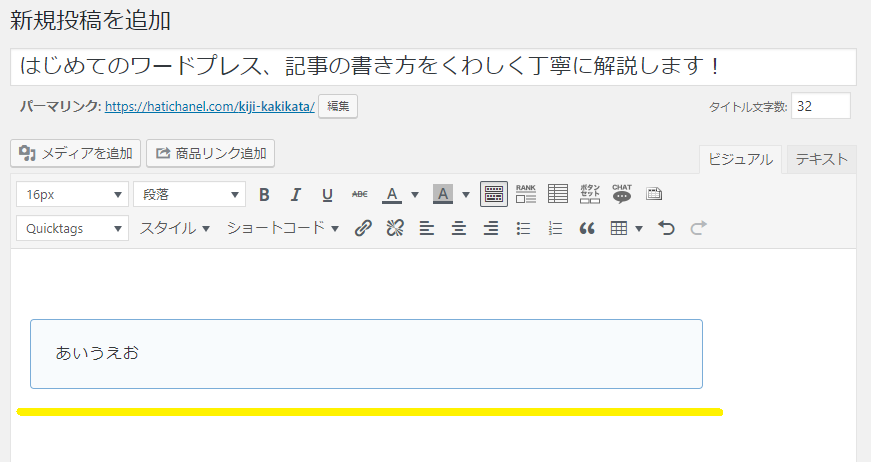The height and width of the screenshot is (462, 871).
Task: Apply text color with the A icon
Action: coord(392,194)
